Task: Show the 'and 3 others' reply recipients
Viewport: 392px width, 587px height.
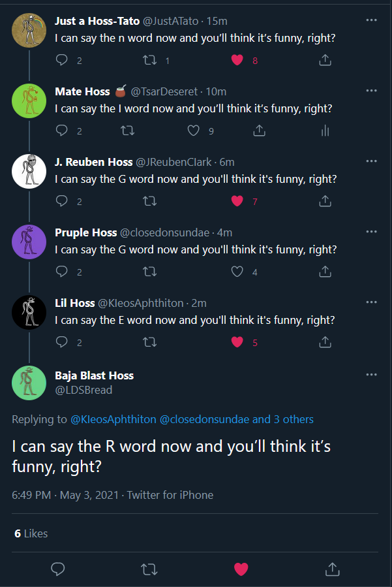Action: pos(283,419)
